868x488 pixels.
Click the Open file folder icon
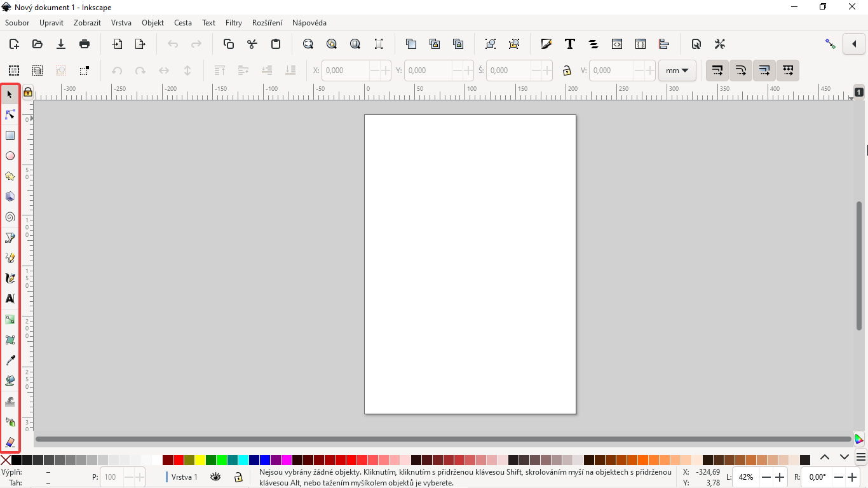click(x=37, y=44)
